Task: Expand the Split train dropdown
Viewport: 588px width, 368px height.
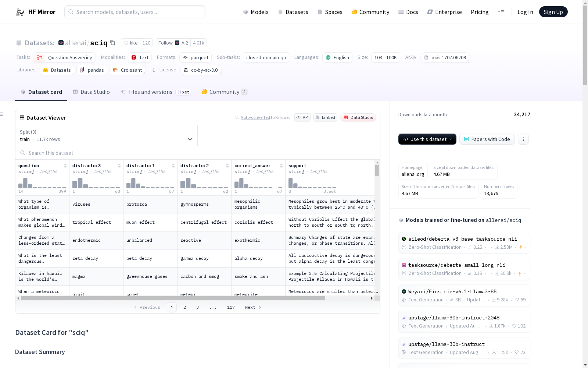Action: (106, 135)
